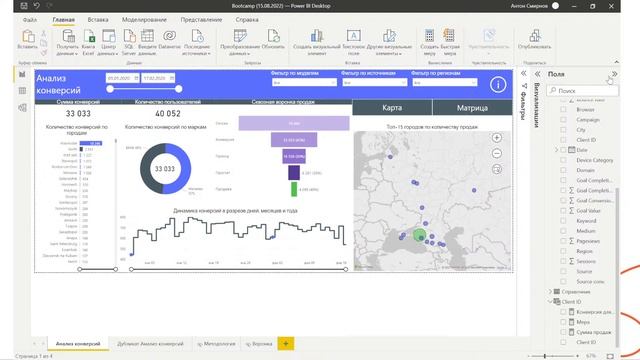Click the Поиск field search box
640x360 pixels.
click(x=582, y=91)
